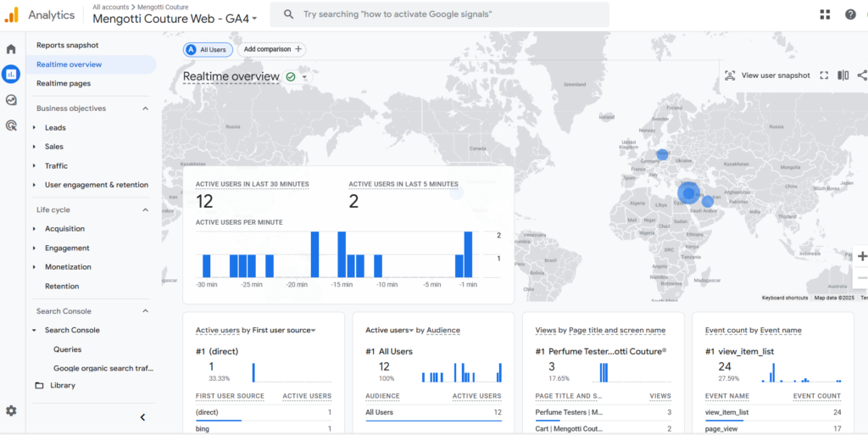
Task: Click the Event name dimension label
Action: point(781,331)
